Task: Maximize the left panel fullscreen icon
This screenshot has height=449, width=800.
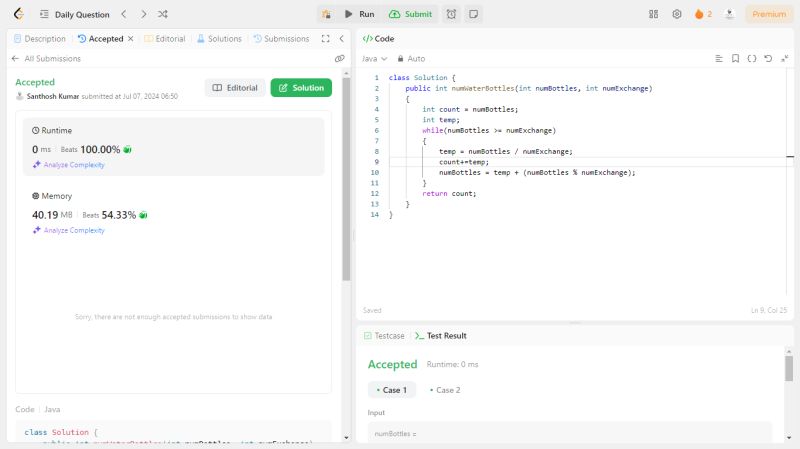Action: click(326, 39)
